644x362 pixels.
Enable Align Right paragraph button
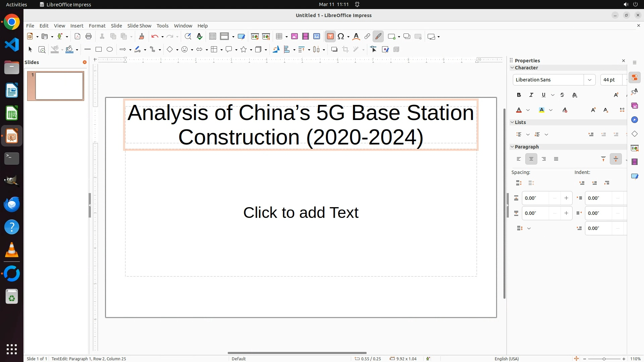point(544,159)
